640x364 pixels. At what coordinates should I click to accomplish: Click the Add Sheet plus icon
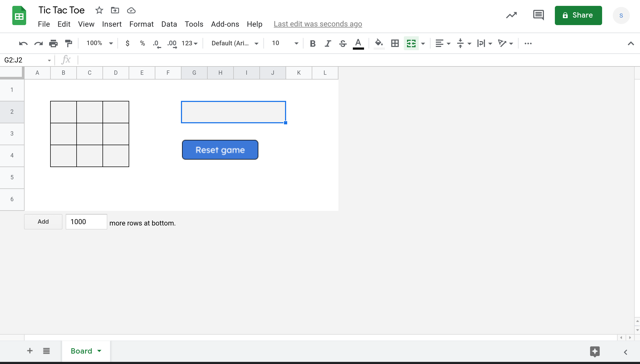coord(30,351)
